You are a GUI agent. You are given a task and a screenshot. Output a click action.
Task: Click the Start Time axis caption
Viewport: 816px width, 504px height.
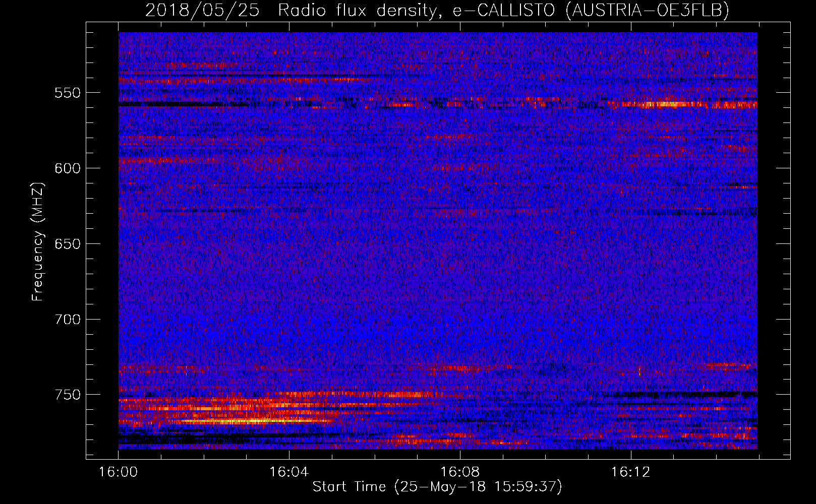click(x=437, y=487)
